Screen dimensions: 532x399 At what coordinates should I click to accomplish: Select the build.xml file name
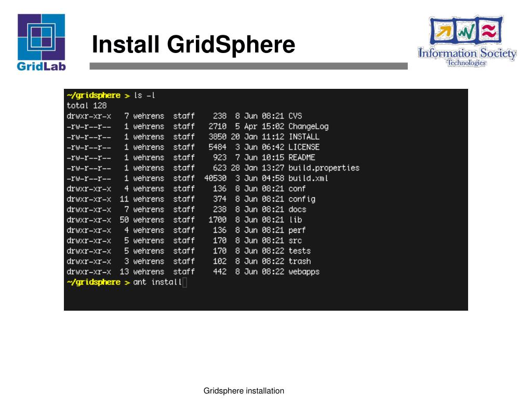point(308,178)
